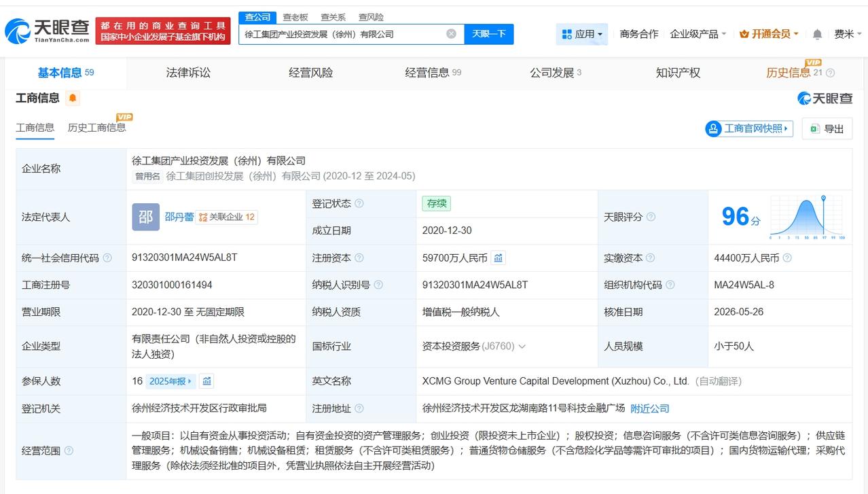Click the help icon beside 登记状态
868x494 pixels.
pos(359,203)
